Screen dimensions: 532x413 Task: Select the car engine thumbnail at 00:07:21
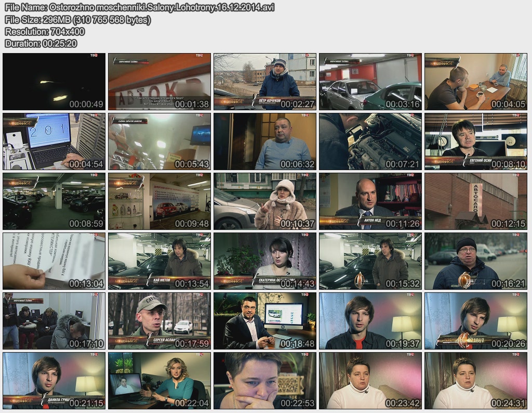[370, 141]
